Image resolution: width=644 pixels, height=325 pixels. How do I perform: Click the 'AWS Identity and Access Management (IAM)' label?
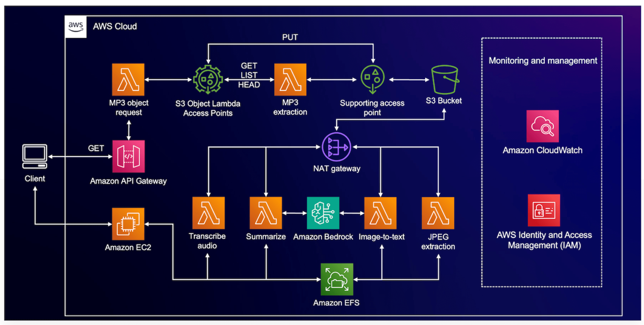544,240
